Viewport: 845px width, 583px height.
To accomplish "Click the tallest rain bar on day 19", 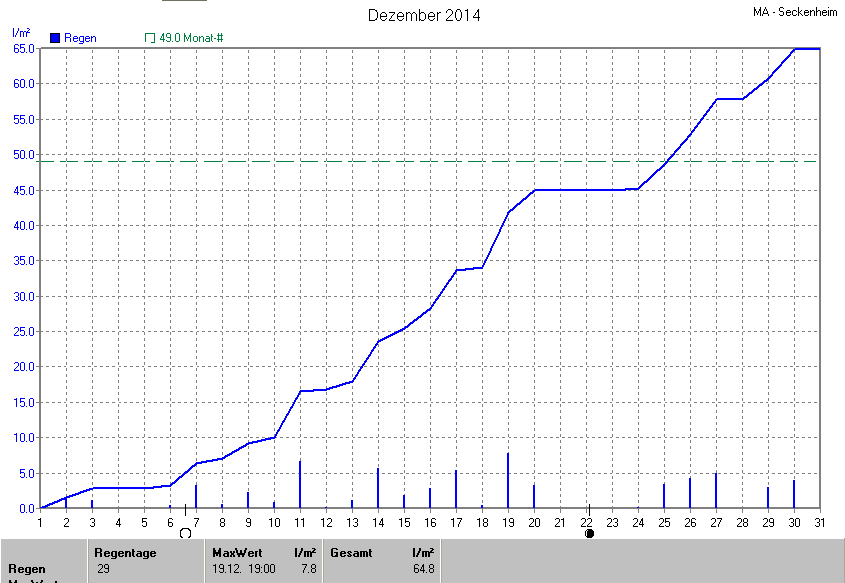I will (x=508, y=482).
